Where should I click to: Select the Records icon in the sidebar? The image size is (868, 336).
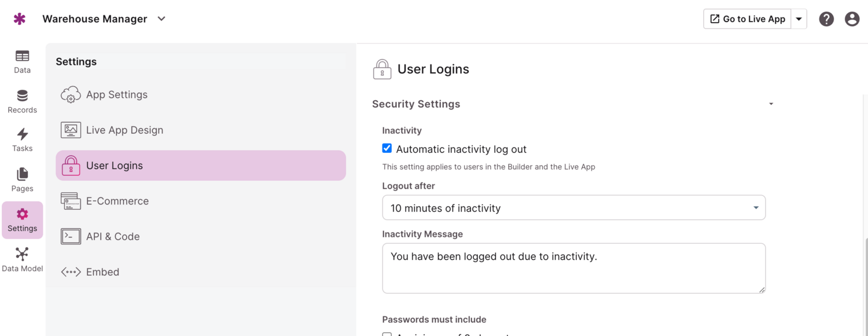click(21, 100)
